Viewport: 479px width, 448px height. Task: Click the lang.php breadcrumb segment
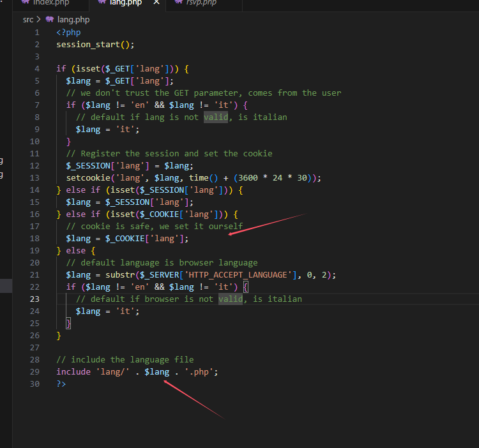pyautogui.click(x=73, y=20)
